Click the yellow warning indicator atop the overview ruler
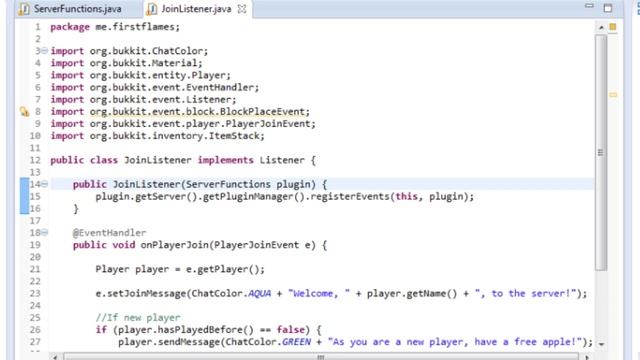Image resolution: width=640 pixels, height=360 pixels. pos(613,27)
